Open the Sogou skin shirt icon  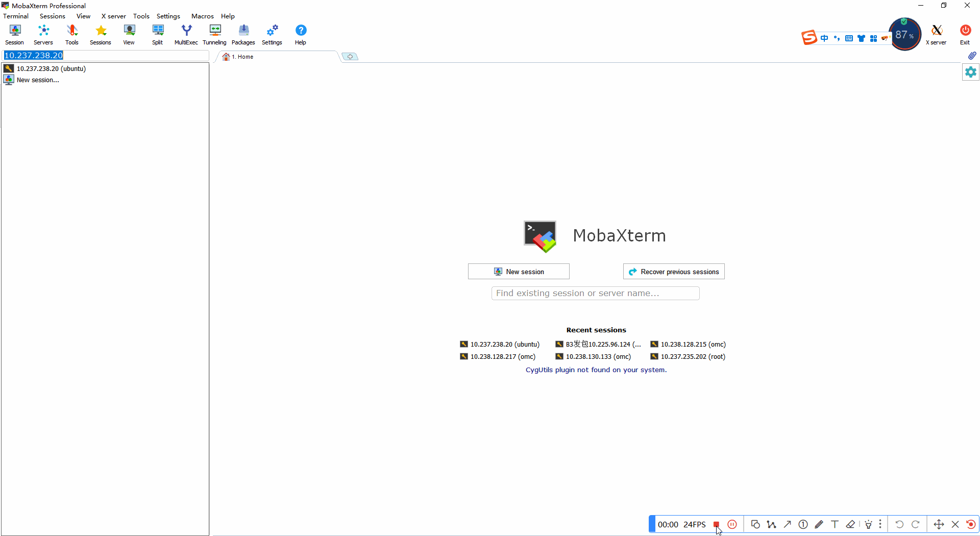click(x=862, y=38)
